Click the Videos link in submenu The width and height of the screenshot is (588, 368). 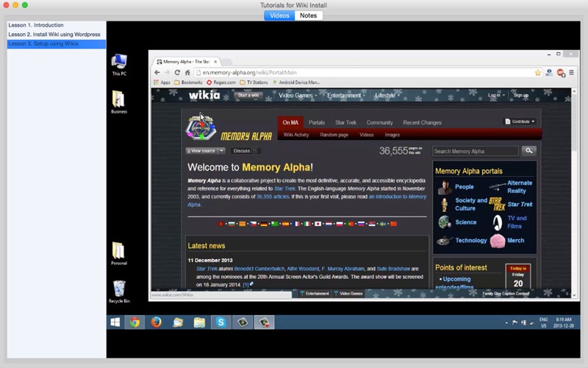pos(366,135)
